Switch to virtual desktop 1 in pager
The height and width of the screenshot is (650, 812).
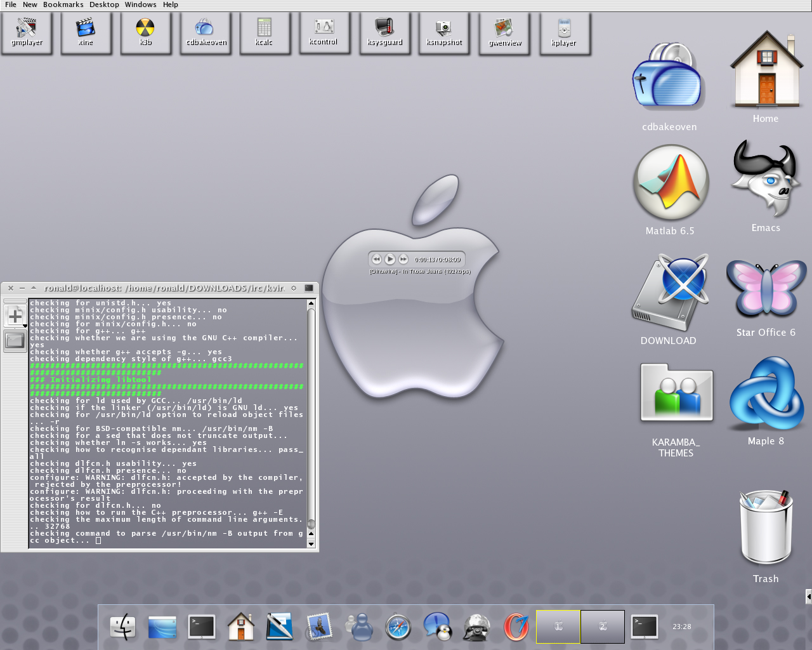(x=558, y=627)
